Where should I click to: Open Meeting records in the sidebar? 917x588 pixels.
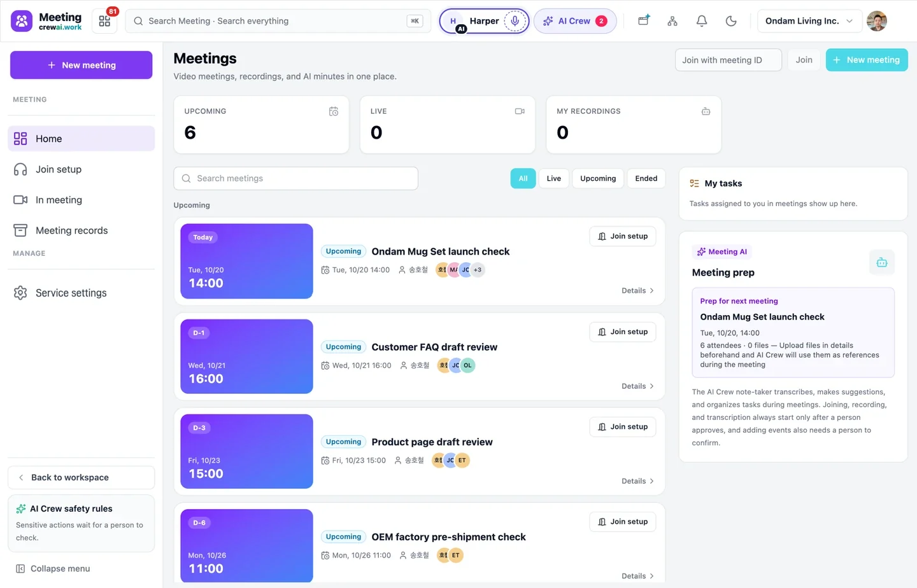point(82,230)
